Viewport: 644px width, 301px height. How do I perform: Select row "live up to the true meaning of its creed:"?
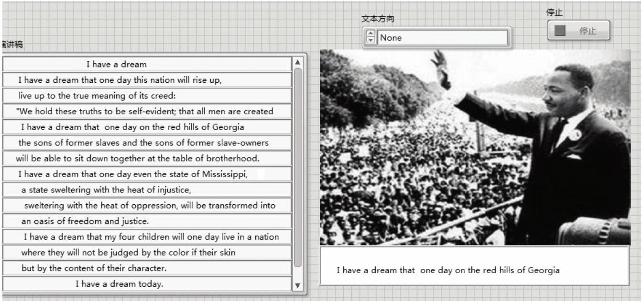coord(147,96)
